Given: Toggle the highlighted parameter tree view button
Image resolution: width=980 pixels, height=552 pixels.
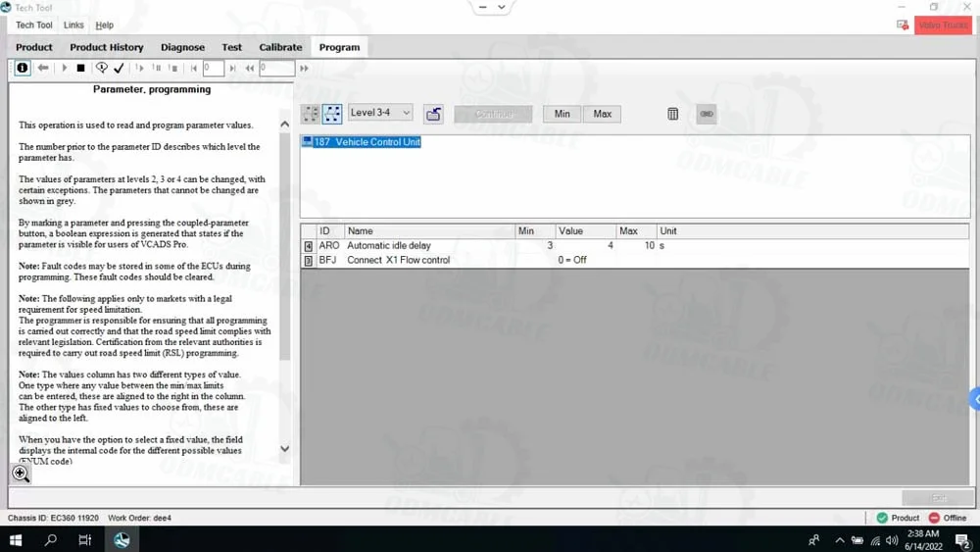Looking at the screenshot, I should click(332, 114).
